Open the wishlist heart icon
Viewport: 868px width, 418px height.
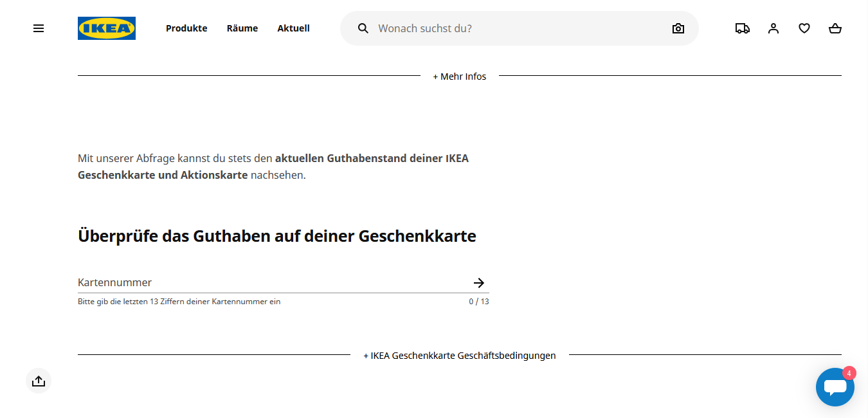[804, 28]
